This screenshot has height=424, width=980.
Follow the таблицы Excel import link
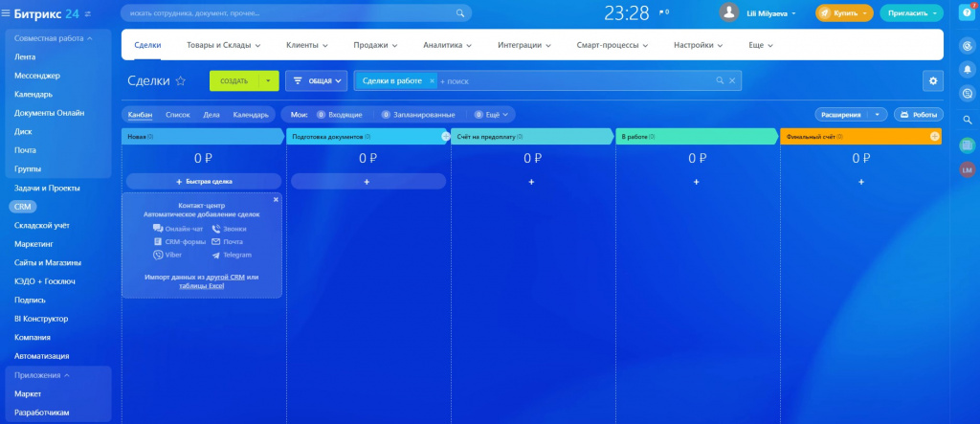(201, 286)
